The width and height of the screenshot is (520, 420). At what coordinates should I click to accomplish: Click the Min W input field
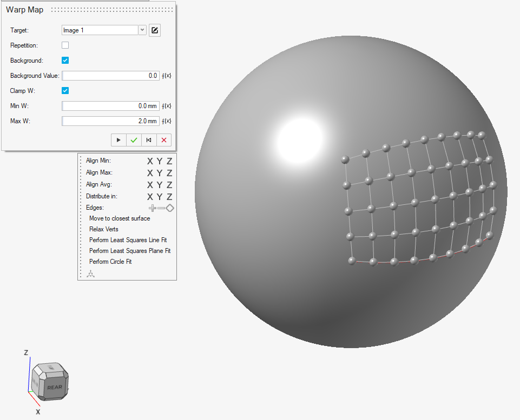coord(110,106)
